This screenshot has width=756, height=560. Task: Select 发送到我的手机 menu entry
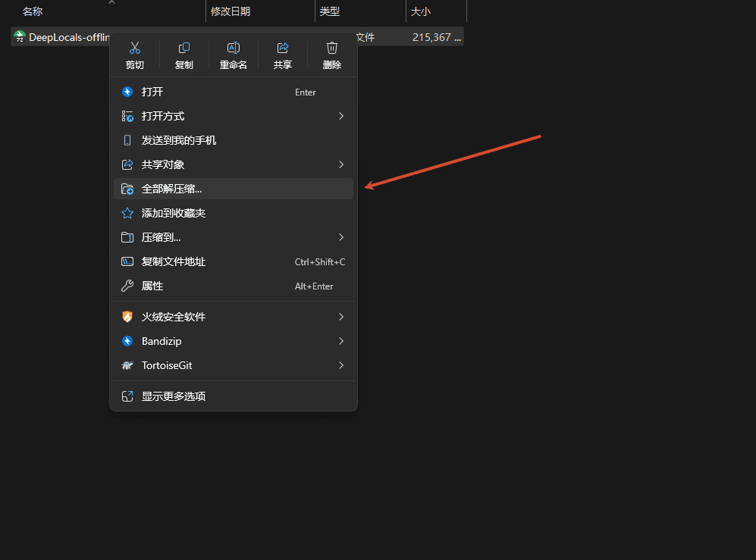(179, 140)
